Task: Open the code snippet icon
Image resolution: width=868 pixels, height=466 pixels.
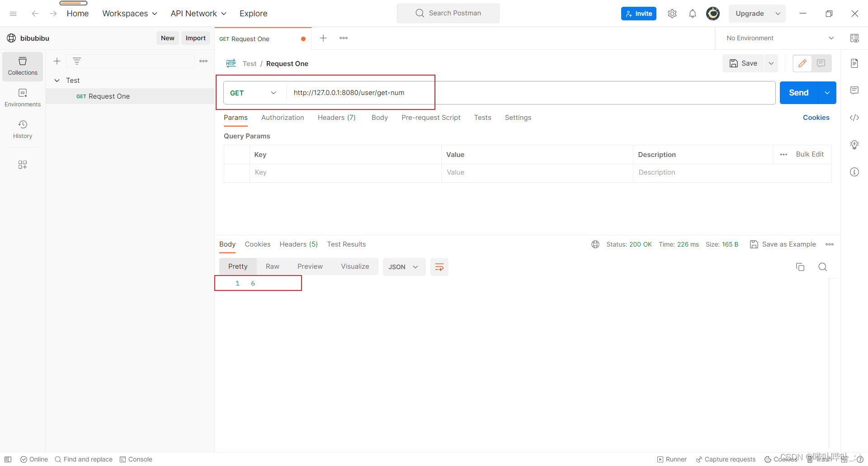Action: coord(854,118)
